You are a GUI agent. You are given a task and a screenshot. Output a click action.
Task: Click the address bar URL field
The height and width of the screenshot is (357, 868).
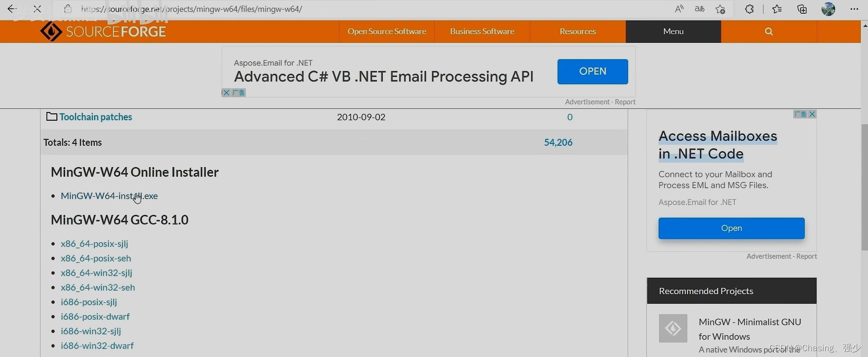coord(191,9)
